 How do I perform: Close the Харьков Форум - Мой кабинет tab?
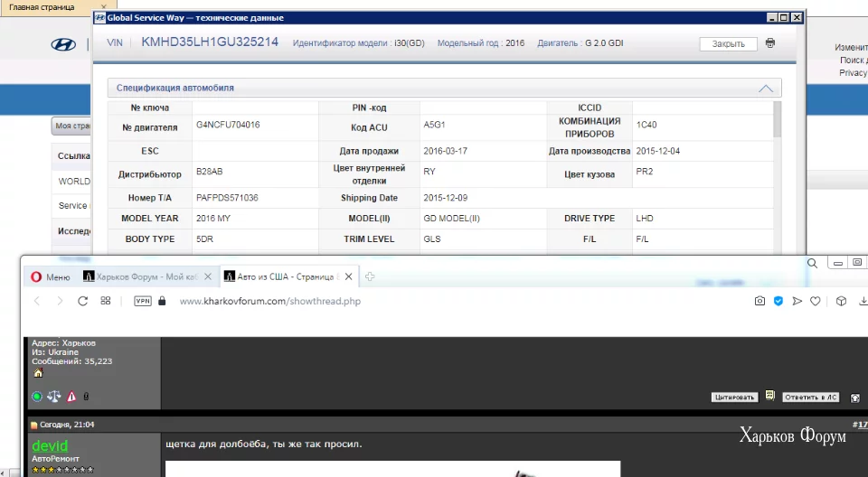(208, 276)
